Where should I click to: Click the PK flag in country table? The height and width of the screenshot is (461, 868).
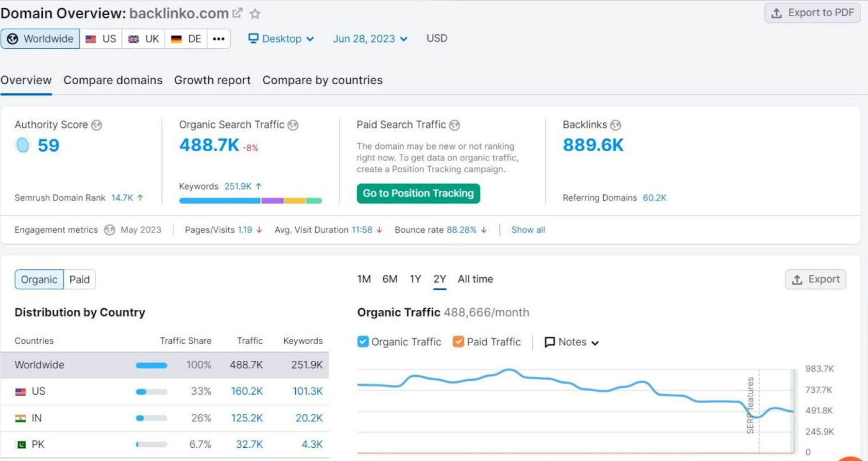pyautogui.click(x=21, y=445)
